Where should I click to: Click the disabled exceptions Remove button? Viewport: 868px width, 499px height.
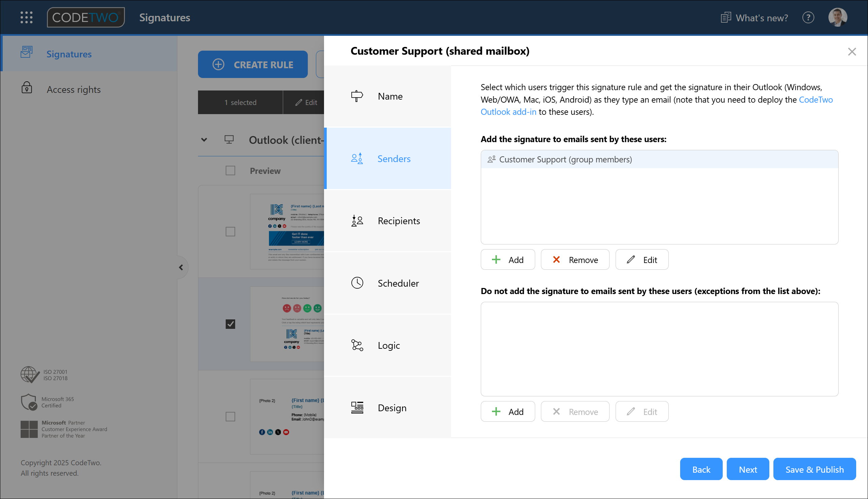point(575,412)
